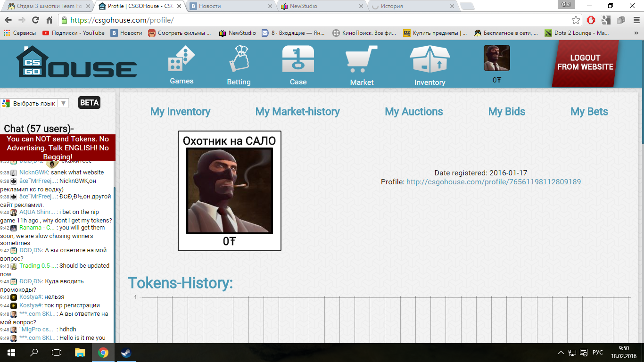Reload the current page
Image resolution: width=644 pixels, height=362 pixels.
(x=35, y=20)
